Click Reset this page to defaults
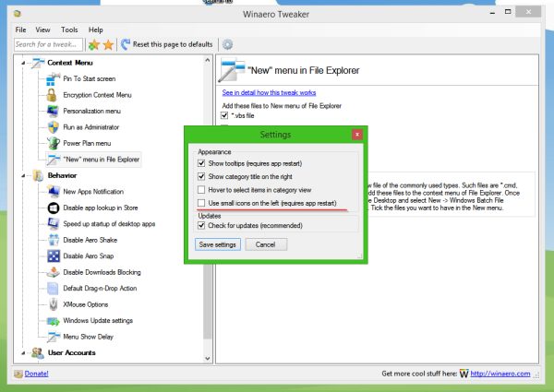 click(167, 44)
